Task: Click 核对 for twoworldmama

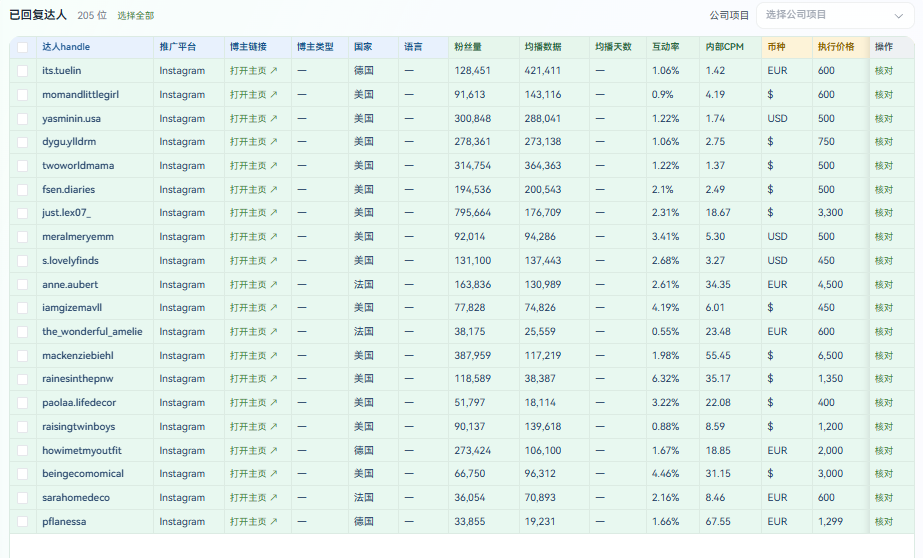Action: tap(884, 165)
